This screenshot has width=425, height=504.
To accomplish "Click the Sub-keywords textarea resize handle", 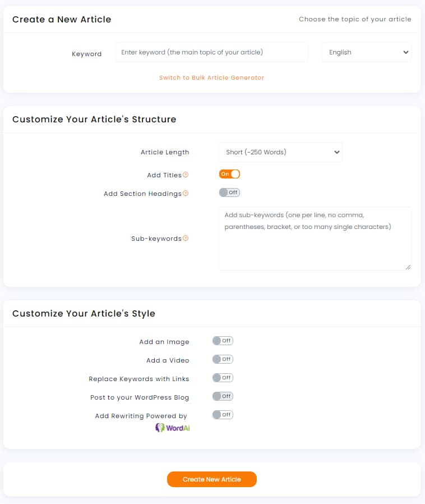I will coord(408,267).
